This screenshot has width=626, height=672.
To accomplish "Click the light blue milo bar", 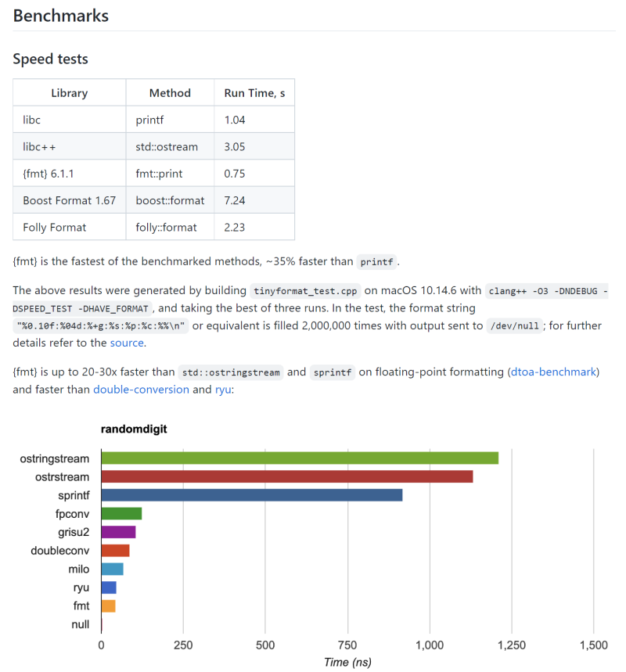I will [x=113, y=570].
